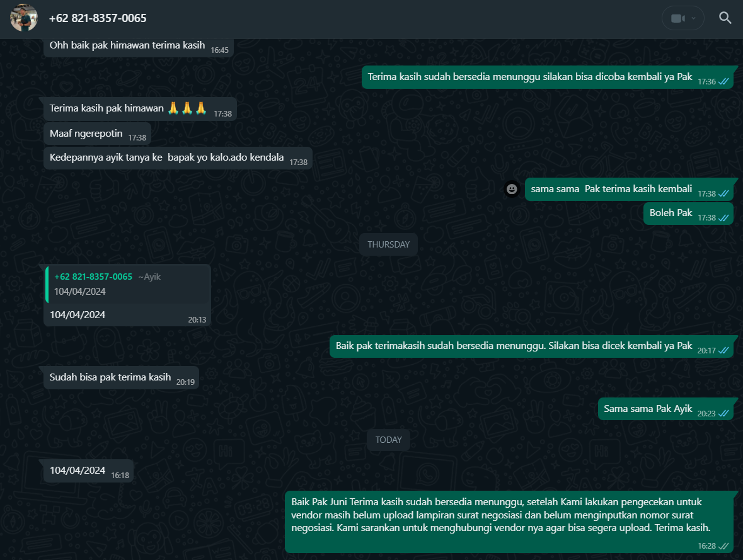
Task: Select the 104/04/2024 message sent at 16:18
Action: (78, 471)
